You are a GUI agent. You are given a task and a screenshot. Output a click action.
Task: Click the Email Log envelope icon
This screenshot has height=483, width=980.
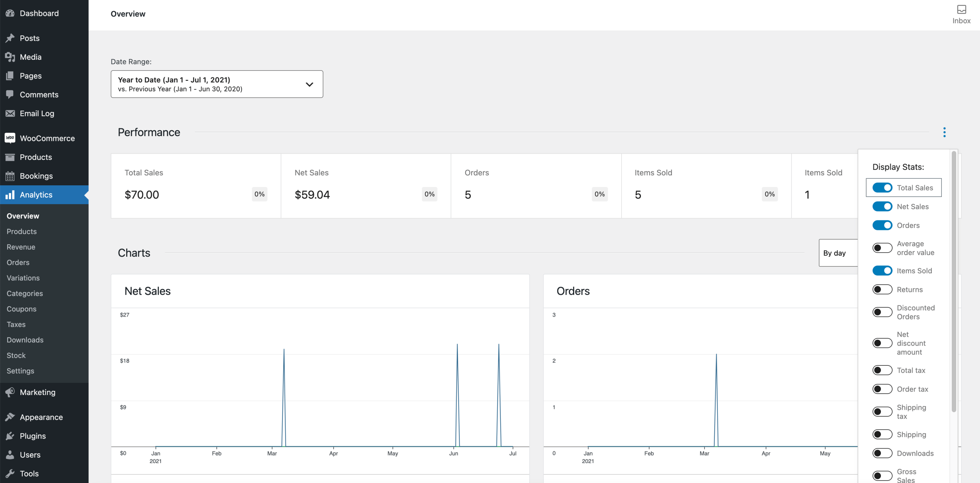tap(10, 113)
